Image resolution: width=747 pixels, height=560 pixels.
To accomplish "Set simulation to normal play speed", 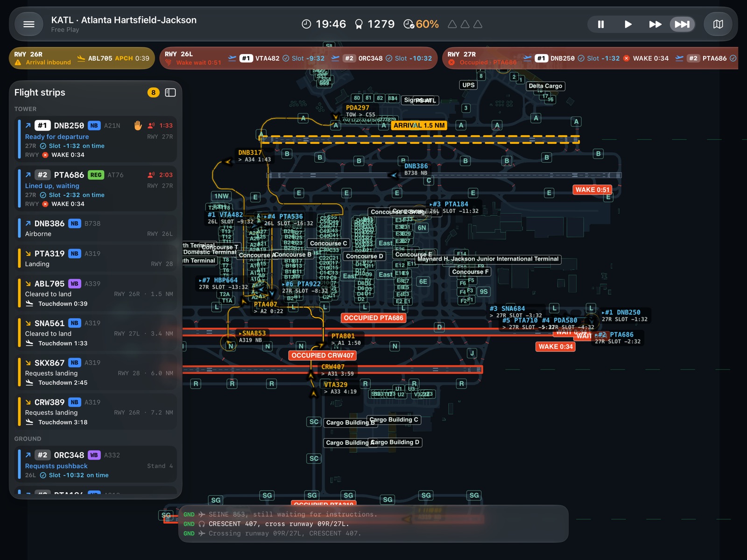I will [x=628, y=24].
